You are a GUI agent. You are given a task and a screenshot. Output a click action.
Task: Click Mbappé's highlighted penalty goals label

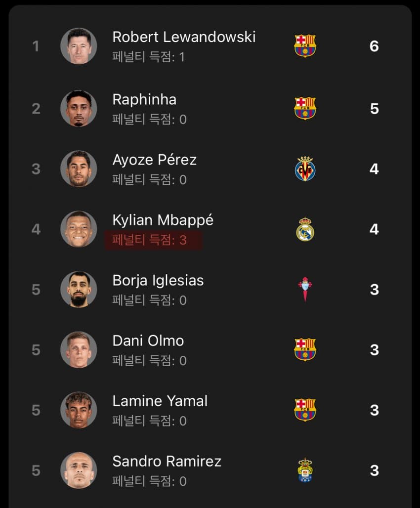[150, 241]
